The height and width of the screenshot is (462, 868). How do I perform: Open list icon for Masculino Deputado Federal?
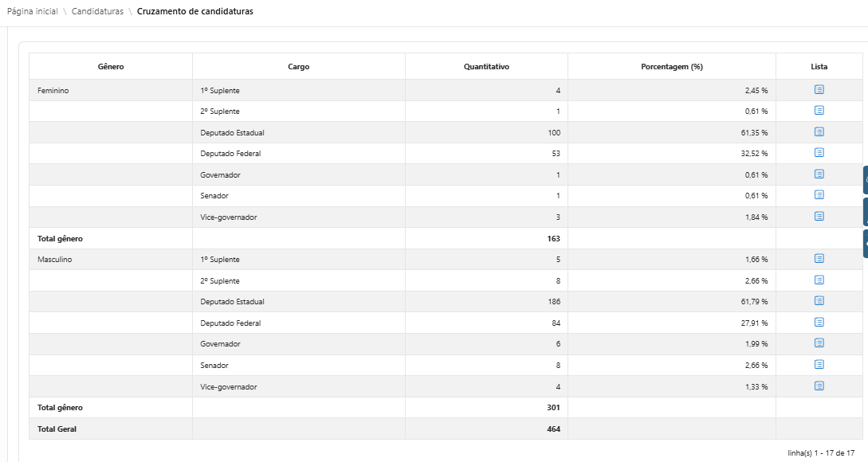[819, 323]
